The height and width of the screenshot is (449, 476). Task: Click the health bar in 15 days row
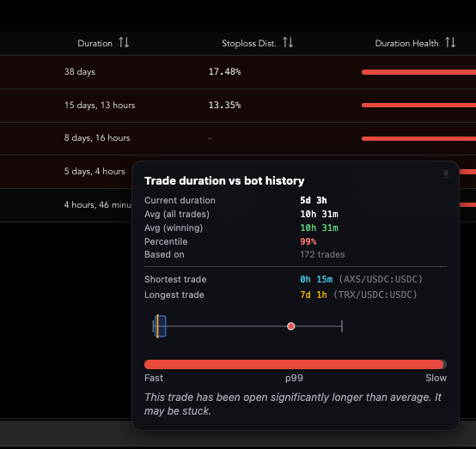coord(418,106)
